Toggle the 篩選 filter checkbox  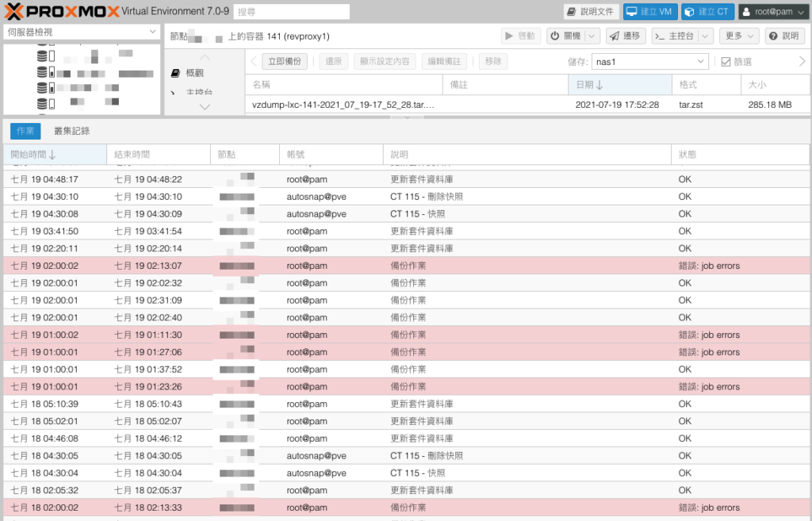click(726, 62)
